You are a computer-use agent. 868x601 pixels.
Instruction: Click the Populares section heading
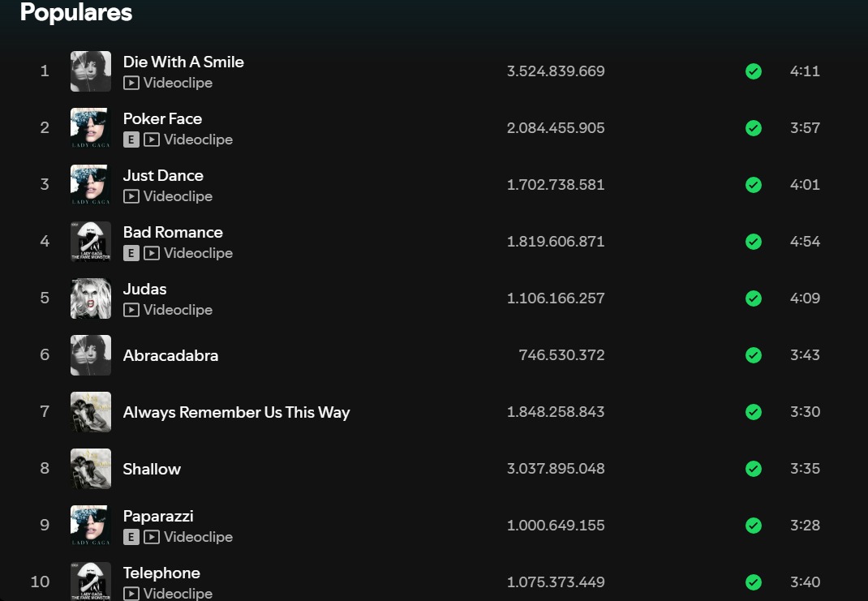[x=75, y=12]
